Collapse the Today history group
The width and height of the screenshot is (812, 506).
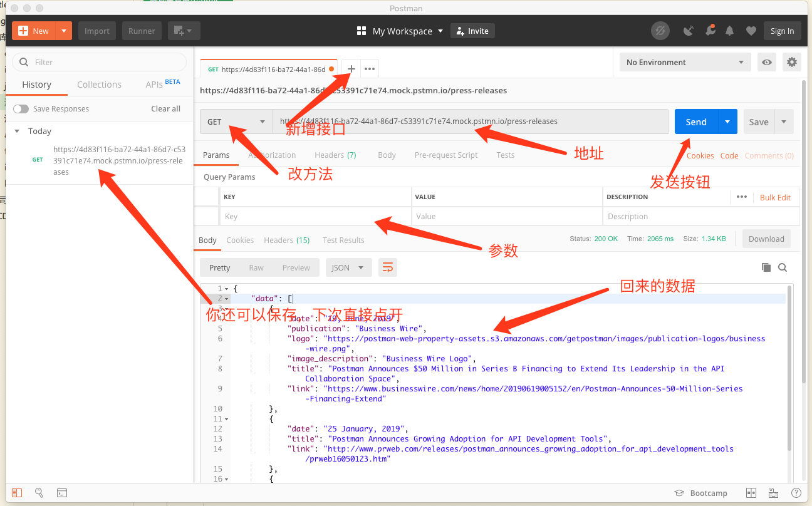pyautogui.click(x=17, y=131)
